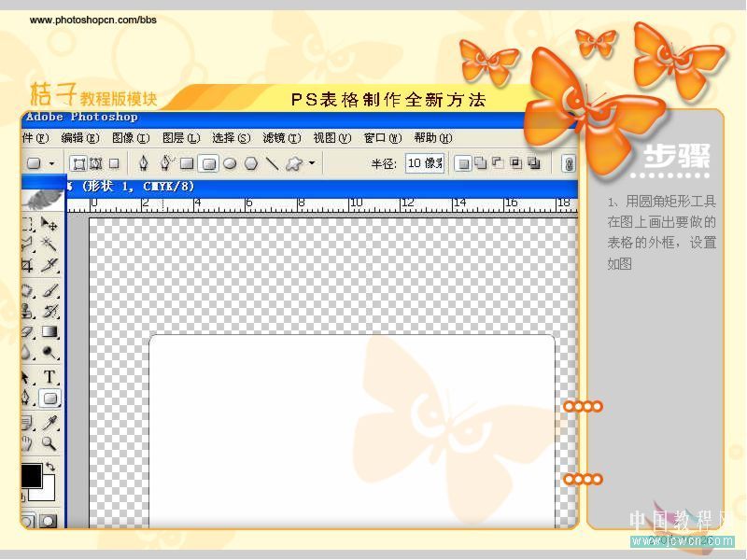747x560 pixels.
Task: Select the Magic Wand tool
Action: 49,244
